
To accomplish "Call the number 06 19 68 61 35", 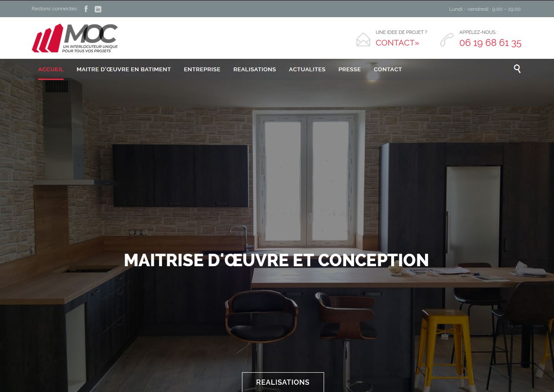I will coord(490,43).
